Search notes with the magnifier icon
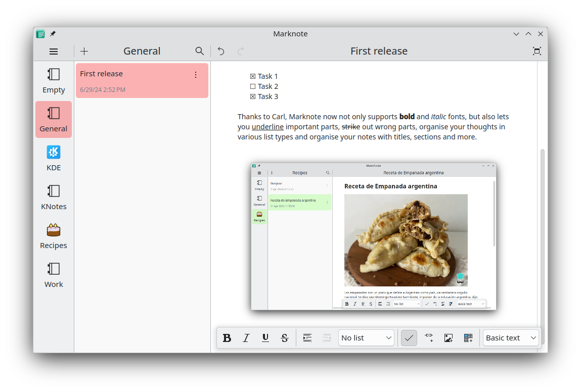Screen dimensions: 581x392 (200, 51)
